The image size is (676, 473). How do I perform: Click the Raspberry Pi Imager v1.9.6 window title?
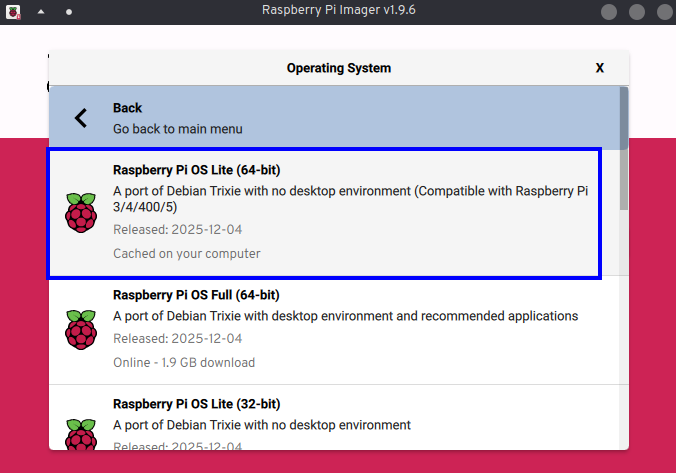tap(338, 11)
